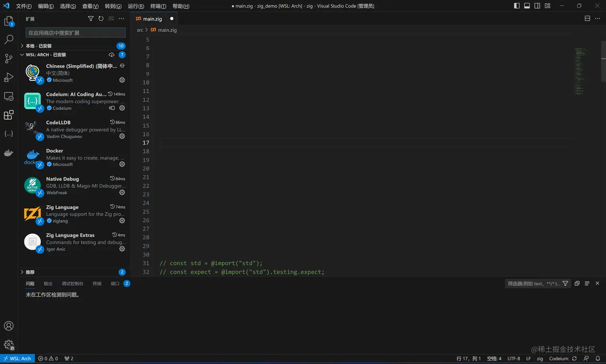Image resolution: width=606 pixels, height=364 pixels.
Task: Click the UTF-8 encoding indicator
Action: tap(514, 358)
